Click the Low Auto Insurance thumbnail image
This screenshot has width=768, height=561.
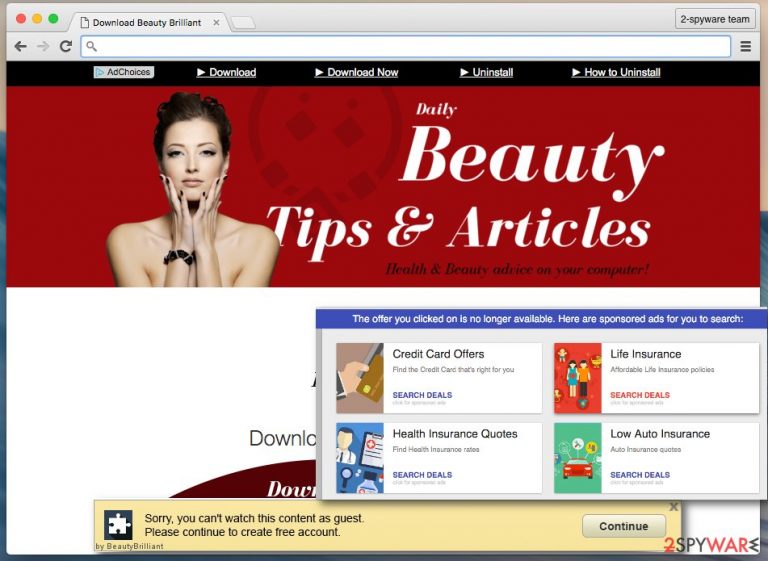coord(578,458)
